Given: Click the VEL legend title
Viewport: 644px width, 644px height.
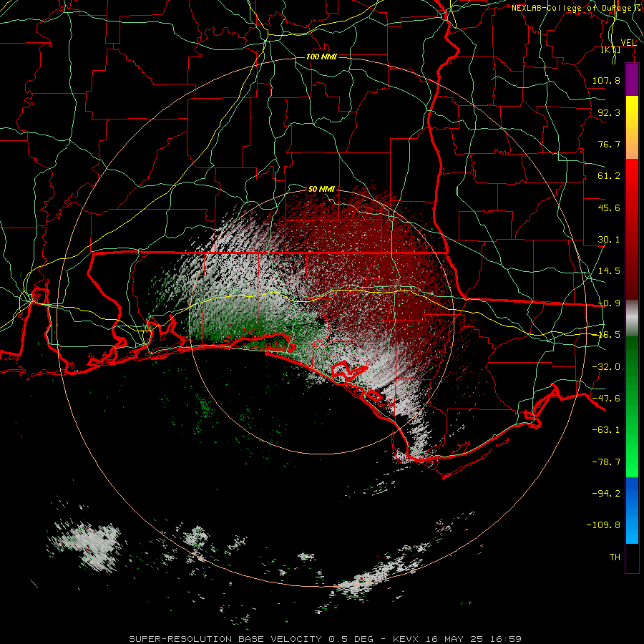Looking at the screenshot, I should [x=628, y=42].
